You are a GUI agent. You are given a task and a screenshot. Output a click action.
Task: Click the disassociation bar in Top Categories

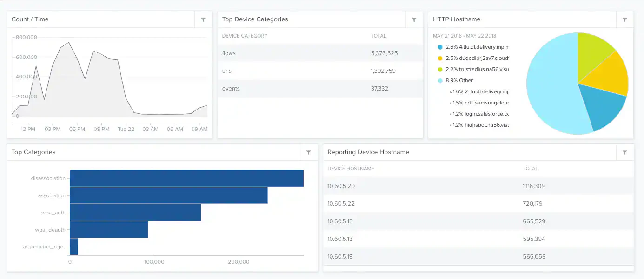186,178
